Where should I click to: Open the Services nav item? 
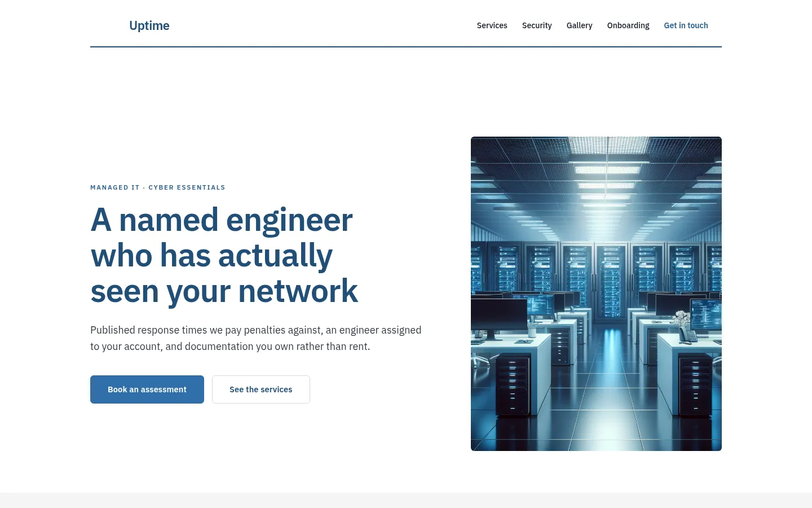tap(492, 25)
